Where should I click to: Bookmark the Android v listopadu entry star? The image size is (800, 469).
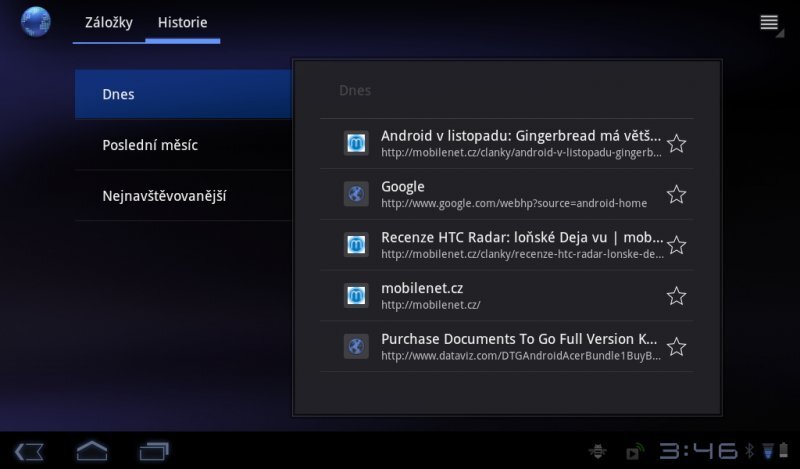point(677,143)
